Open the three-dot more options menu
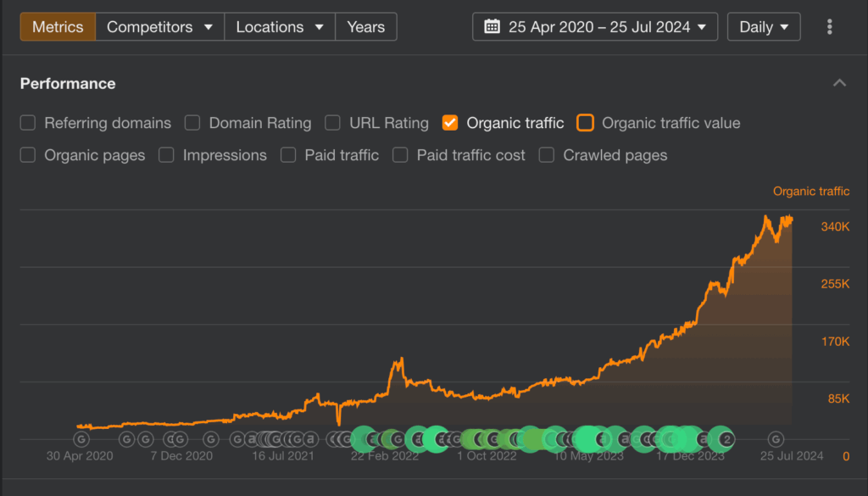This screenshot has height=496, width=868. 829,27
